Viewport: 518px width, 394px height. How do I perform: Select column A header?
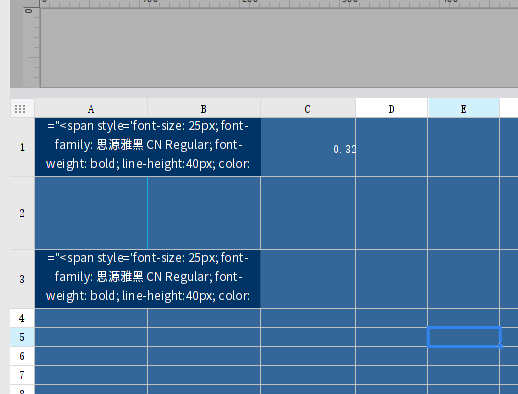tap(91, 109)
